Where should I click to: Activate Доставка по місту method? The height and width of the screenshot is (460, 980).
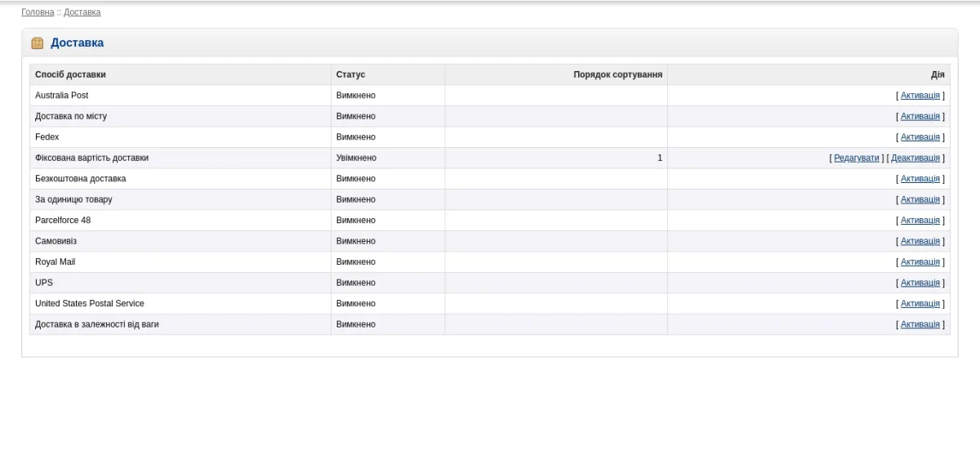coord(920,116)
